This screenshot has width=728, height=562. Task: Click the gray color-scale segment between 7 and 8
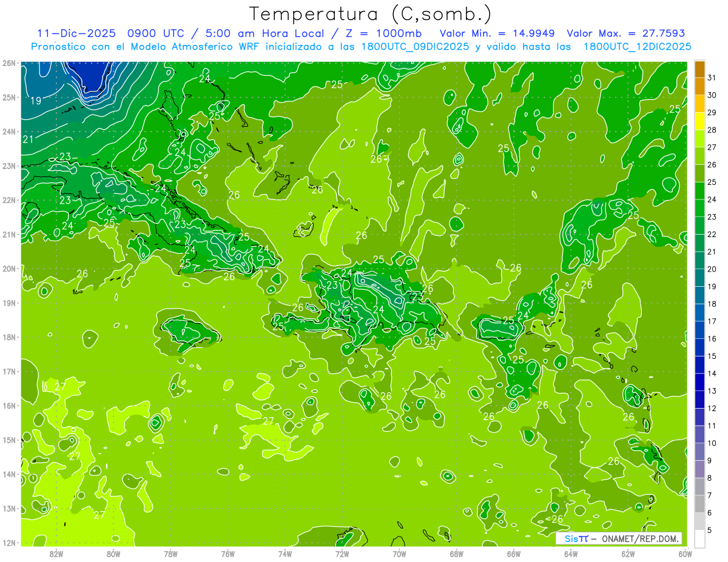pyautogui.click(x=699, y=487)
